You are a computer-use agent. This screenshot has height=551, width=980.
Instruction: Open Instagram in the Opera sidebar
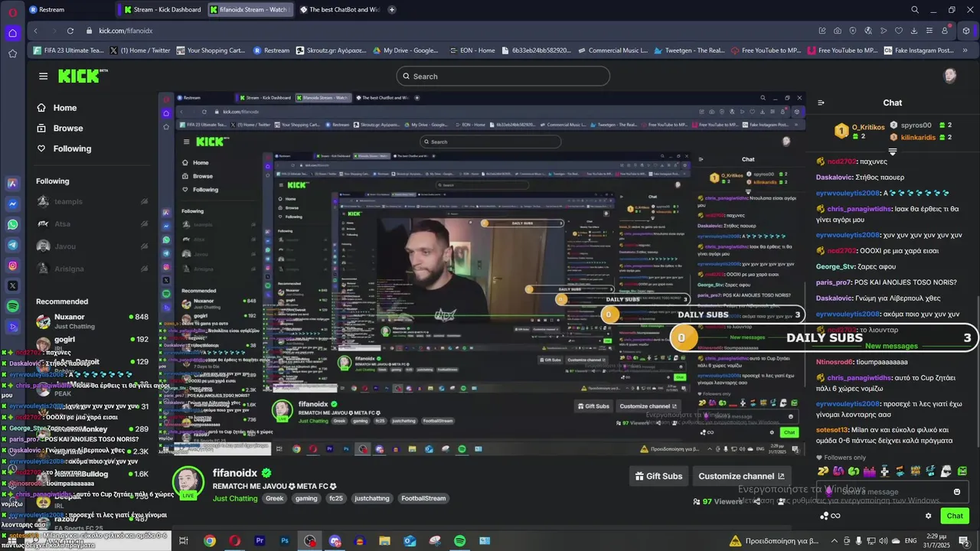point(12,266)
